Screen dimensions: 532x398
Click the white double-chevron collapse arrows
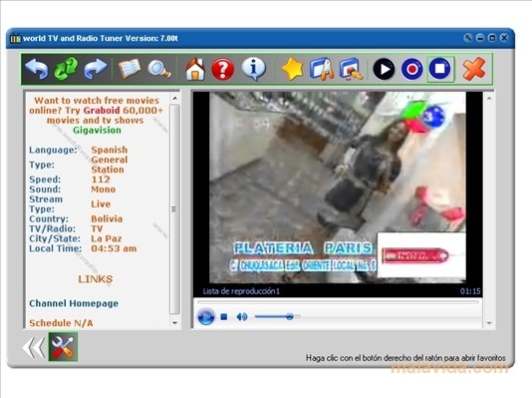34,347
